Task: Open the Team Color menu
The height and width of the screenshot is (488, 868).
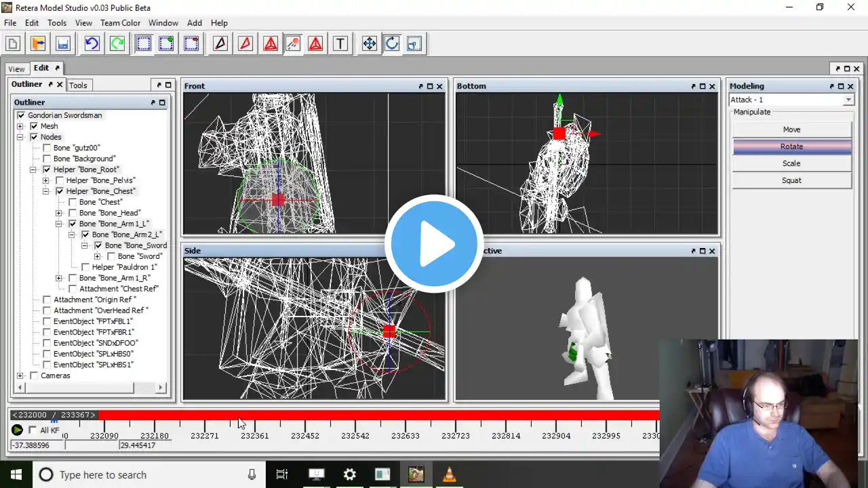Action: tap(121, 23)
